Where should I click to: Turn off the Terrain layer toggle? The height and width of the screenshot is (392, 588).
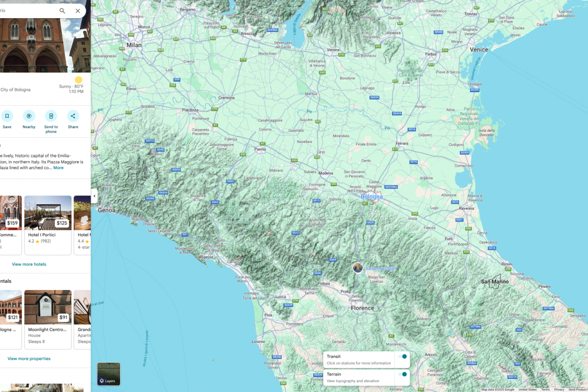point(402,374)
